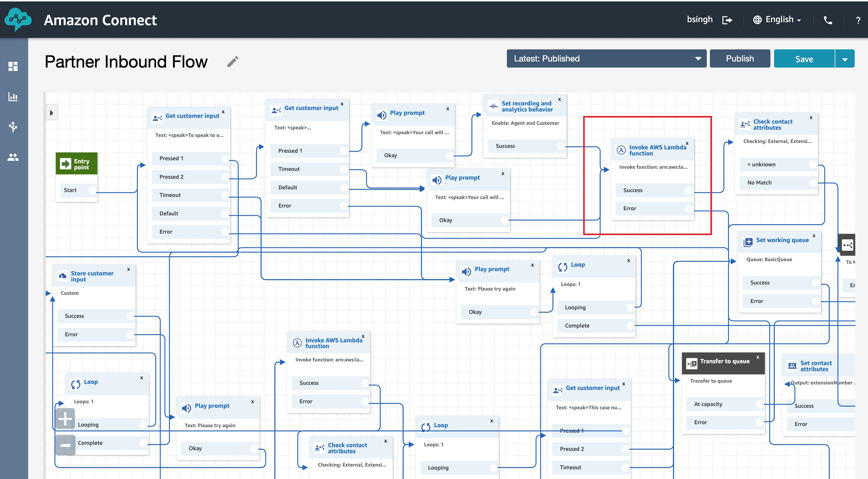Open the help question mark icon
The height and width of the screenshot is (479, 868).
point(858,20)
